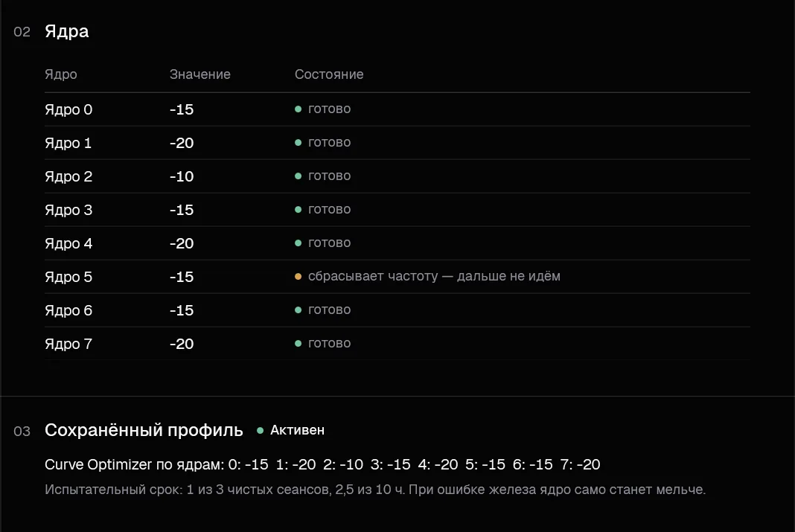
Task: Click the 'Ядра' section heading
Action: [66, 31]
